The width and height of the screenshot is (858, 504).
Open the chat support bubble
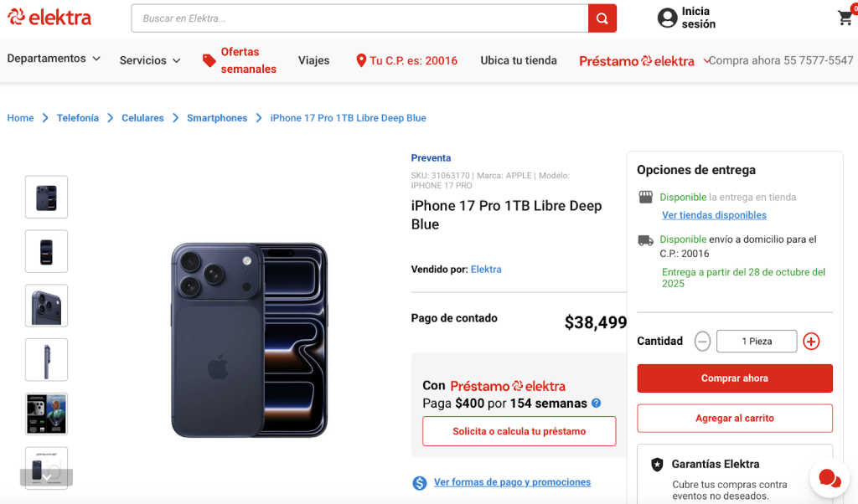[x=829, y=478]
